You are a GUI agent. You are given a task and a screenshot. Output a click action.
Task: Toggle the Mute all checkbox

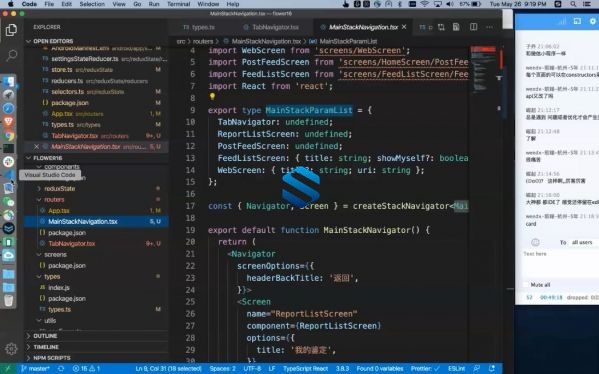click(x=526, y=285)
